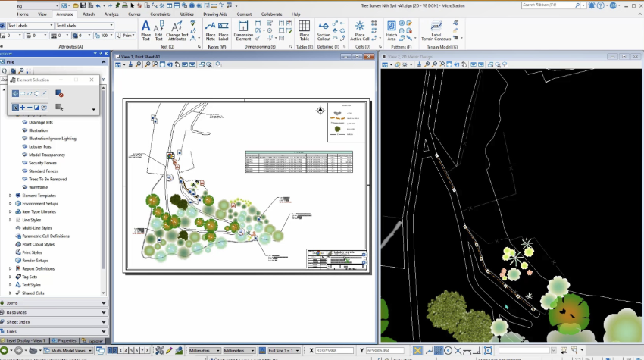
Task: Click the Search Ribbon input field
Action: pyautogui.click(x=548, y=5)
